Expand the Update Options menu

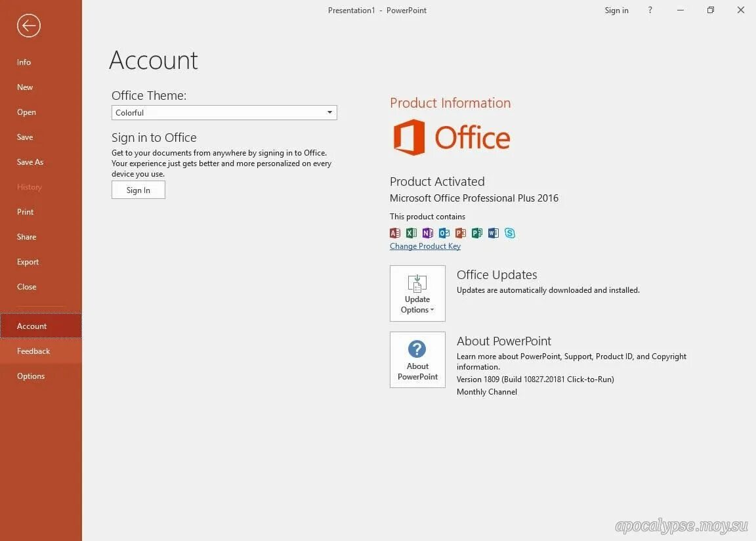coord(417,293)
